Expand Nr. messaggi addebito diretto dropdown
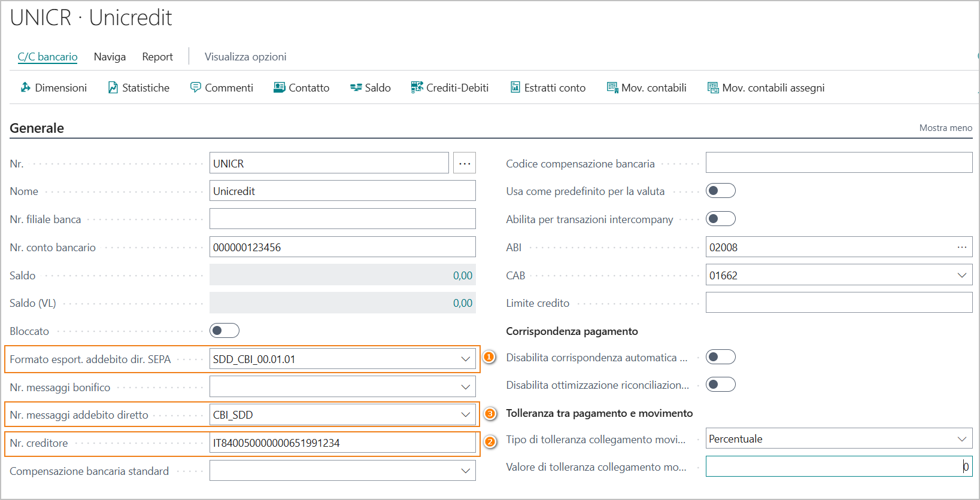This screenshot has height=500, width=980. click(465, 415)
